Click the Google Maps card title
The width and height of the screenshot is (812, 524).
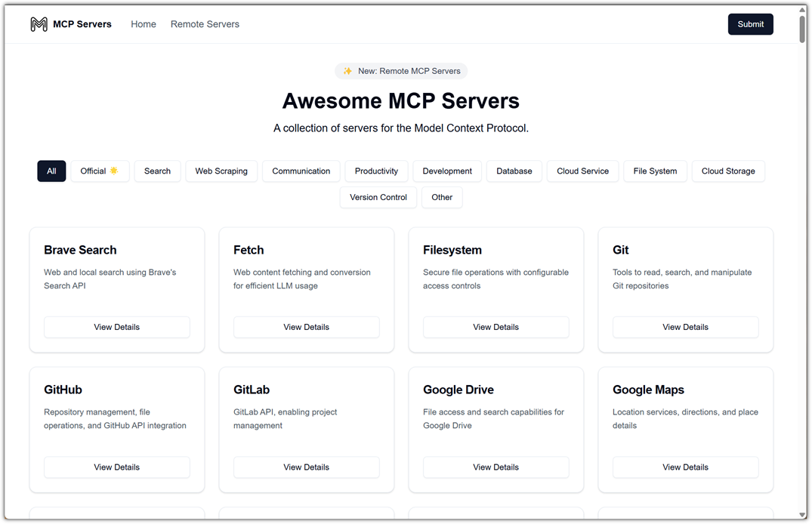[648, 390]
